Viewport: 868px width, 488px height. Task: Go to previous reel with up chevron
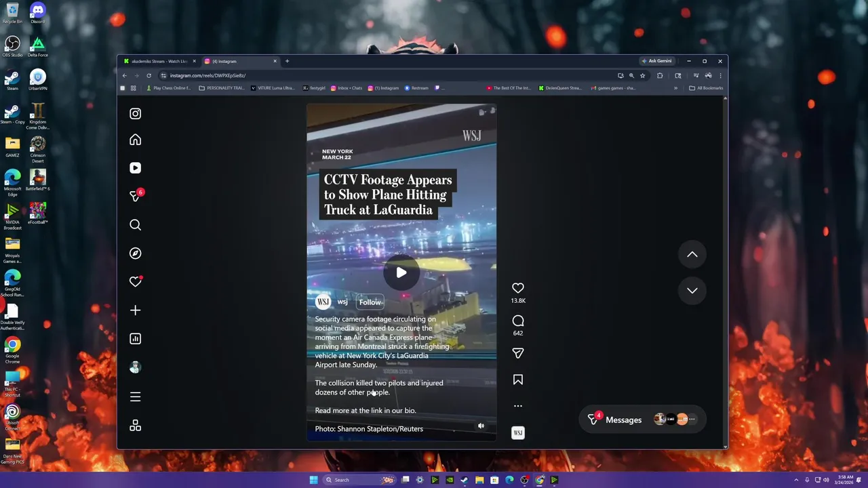click(x=692, y=254)
